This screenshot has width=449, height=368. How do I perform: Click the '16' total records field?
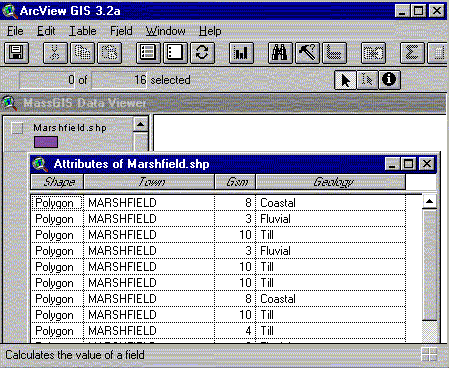(x=119, y=80)
